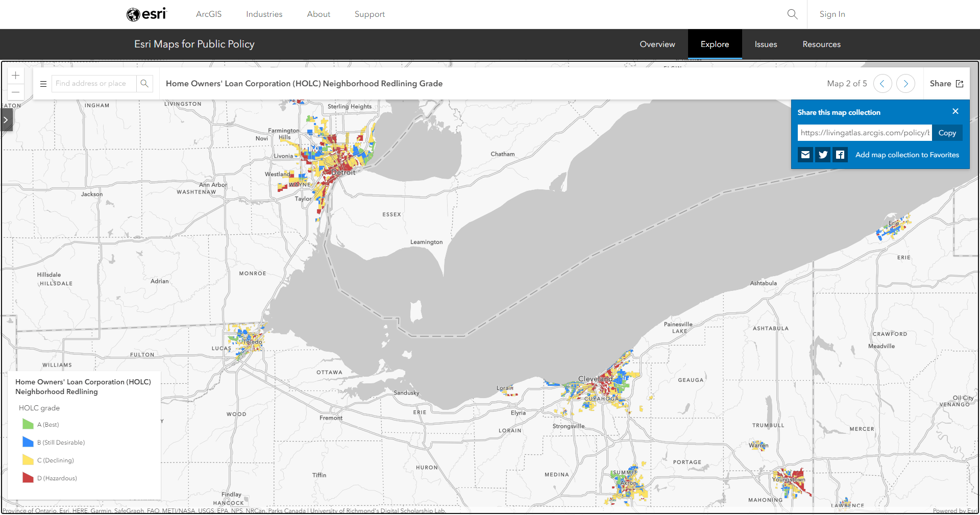
Task: Click the green A (Best) legend swatch
Action: (x=28, y=424)
